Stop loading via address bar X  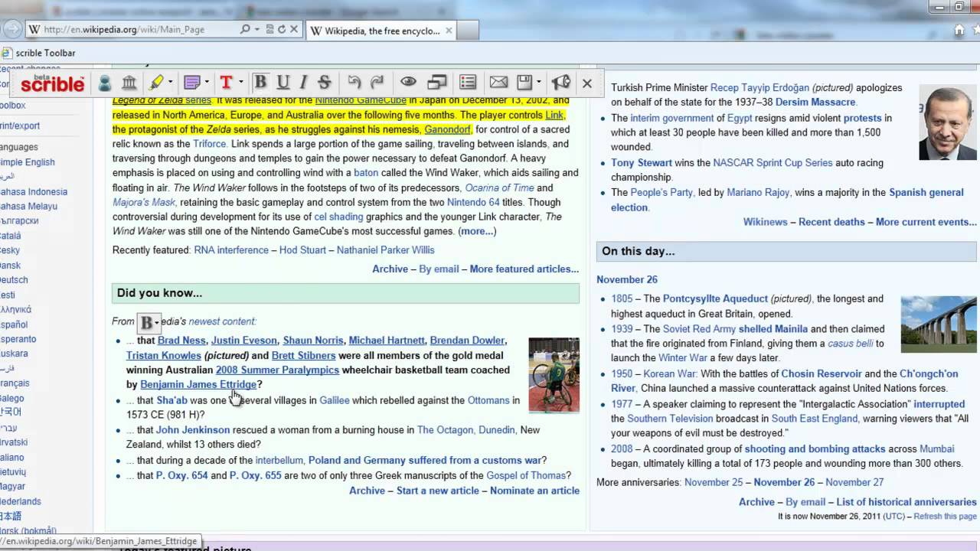coord(293,30)
